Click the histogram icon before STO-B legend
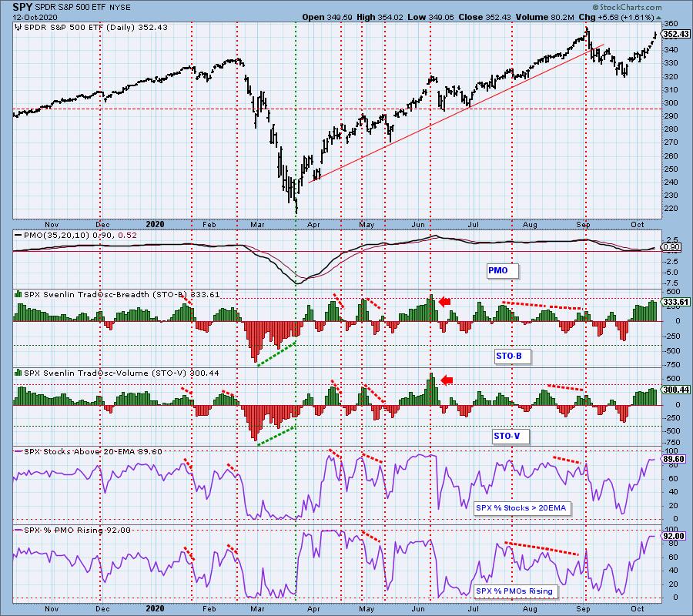Screen dimensions: 693x616 18,294
